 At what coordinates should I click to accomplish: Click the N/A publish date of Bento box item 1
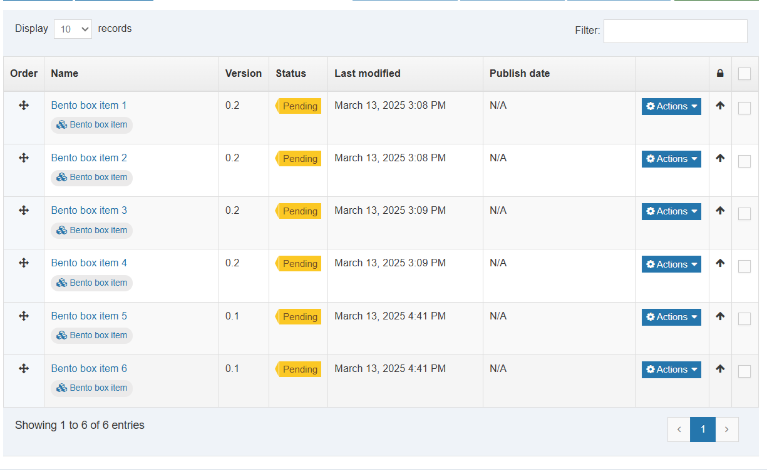pyautogui.click(x=498, y=105)
